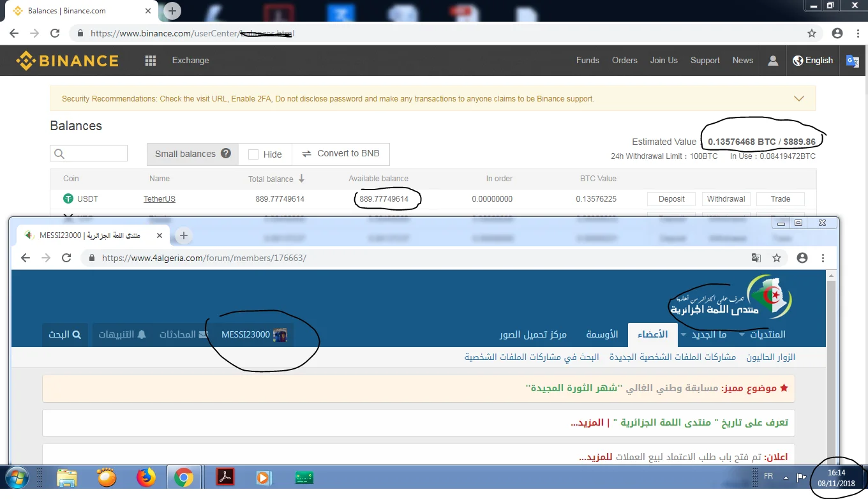Reload the 4algeria forum page
This screenshot has width=868, height=499.
pyautogui.click(x=66, y=258)
